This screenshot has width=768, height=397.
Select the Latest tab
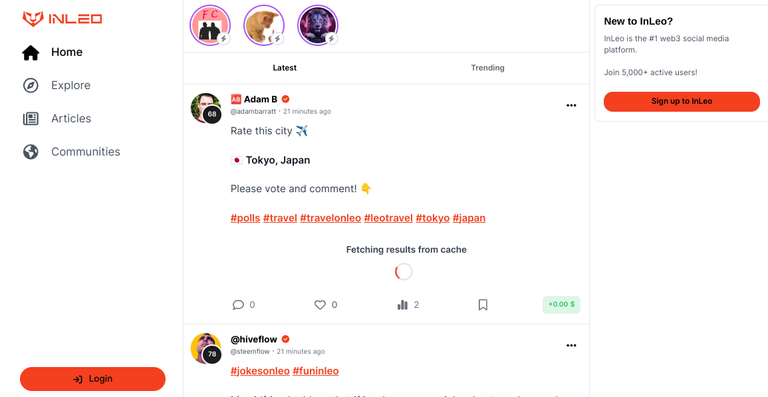285,68
